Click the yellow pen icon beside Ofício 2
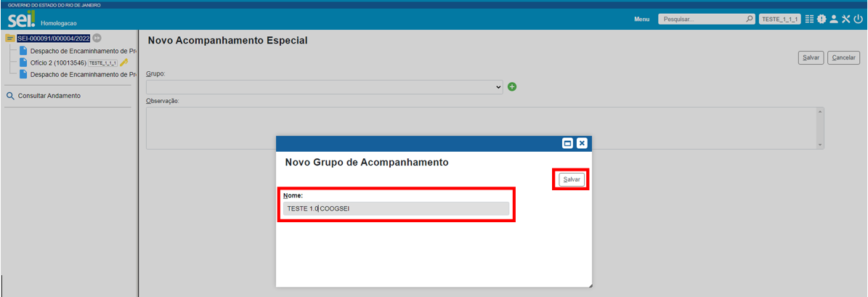 (123, 63)
